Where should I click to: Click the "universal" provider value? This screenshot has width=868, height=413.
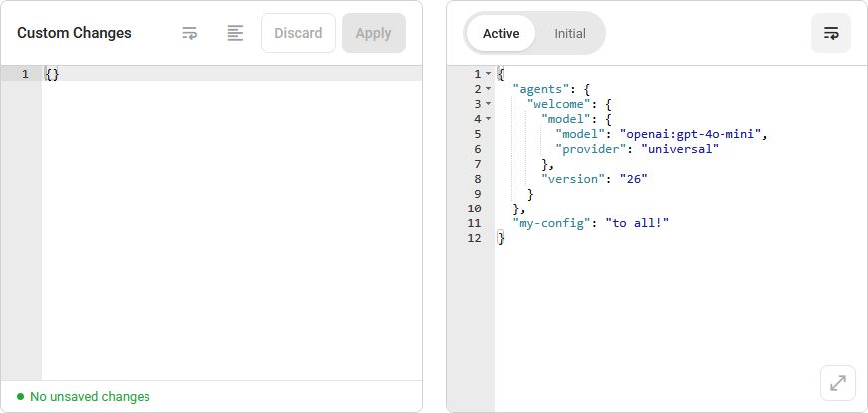coord(680,149)
